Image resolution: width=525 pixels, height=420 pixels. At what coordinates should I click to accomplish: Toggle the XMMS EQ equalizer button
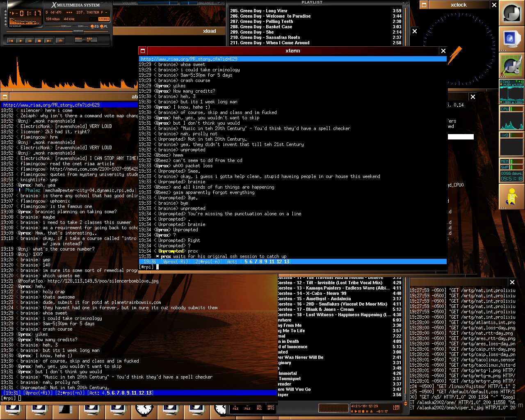point(96,26)
